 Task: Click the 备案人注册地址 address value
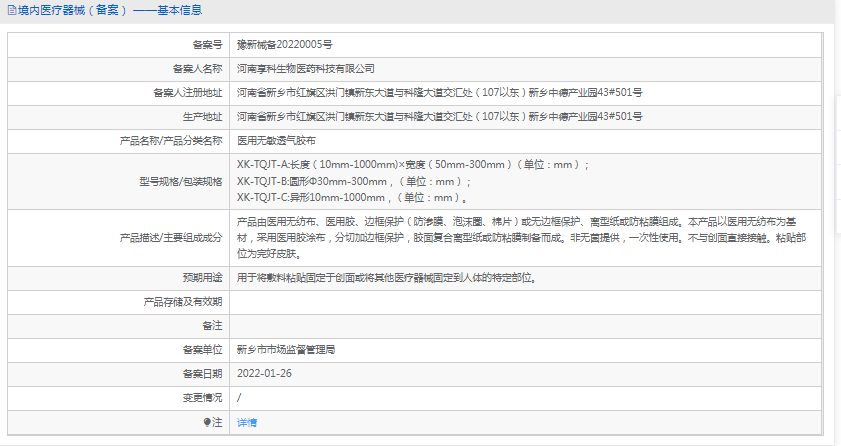pyautogui.click(x=440, y=92)
